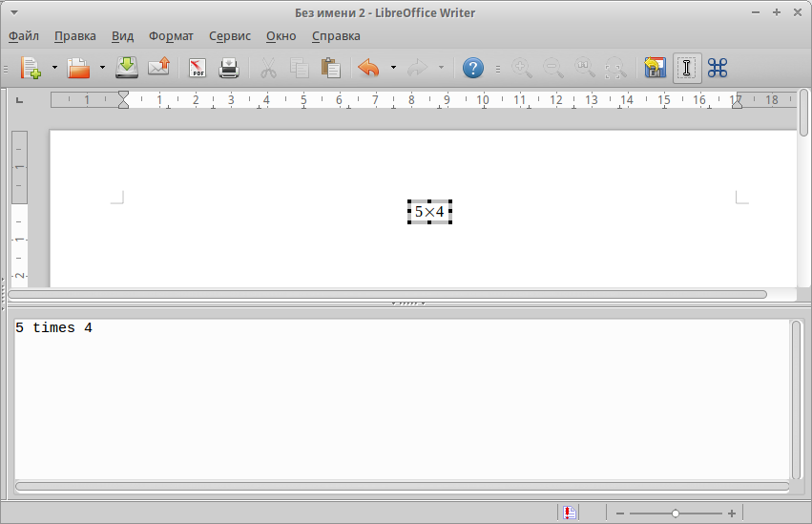Click the zoom in plus button
This screenshot has height=524, width=812.
732,514
